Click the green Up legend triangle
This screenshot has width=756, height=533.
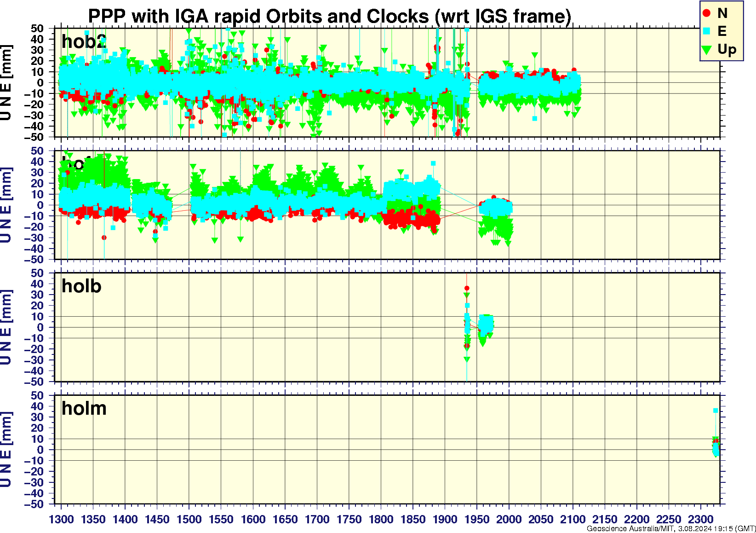[x=707, y=50]
